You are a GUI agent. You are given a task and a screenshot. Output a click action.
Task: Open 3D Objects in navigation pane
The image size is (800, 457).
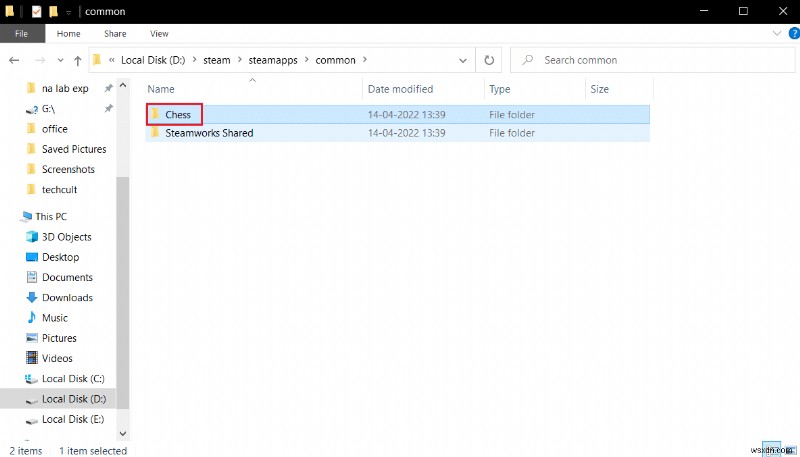coord(66,237)
